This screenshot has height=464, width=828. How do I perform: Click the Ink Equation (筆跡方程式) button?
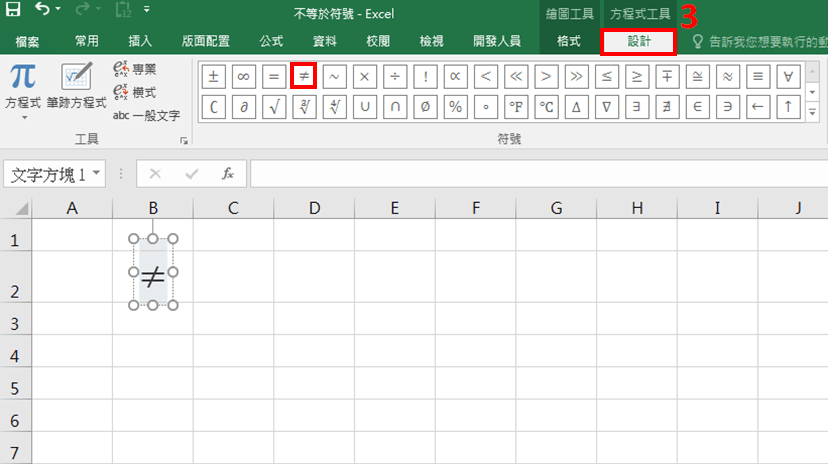76,86
